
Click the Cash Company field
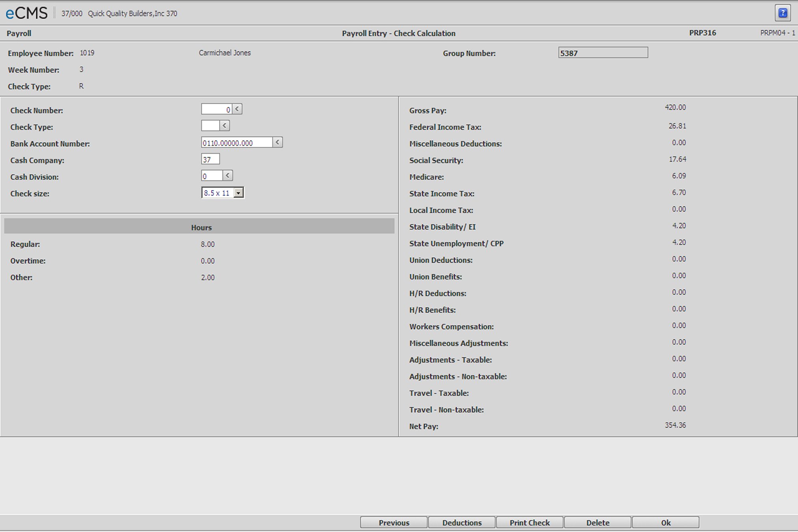point(210,159)
